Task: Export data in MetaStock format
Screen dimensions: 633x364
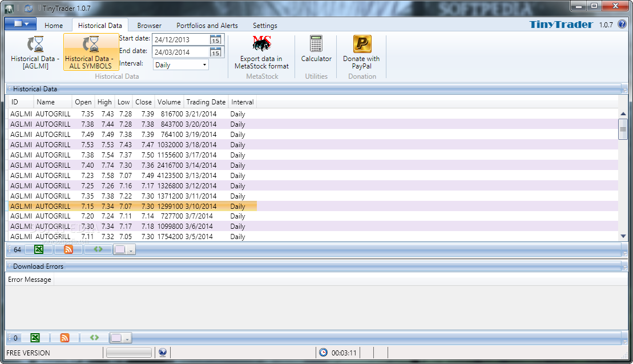Action: [261, 52]
